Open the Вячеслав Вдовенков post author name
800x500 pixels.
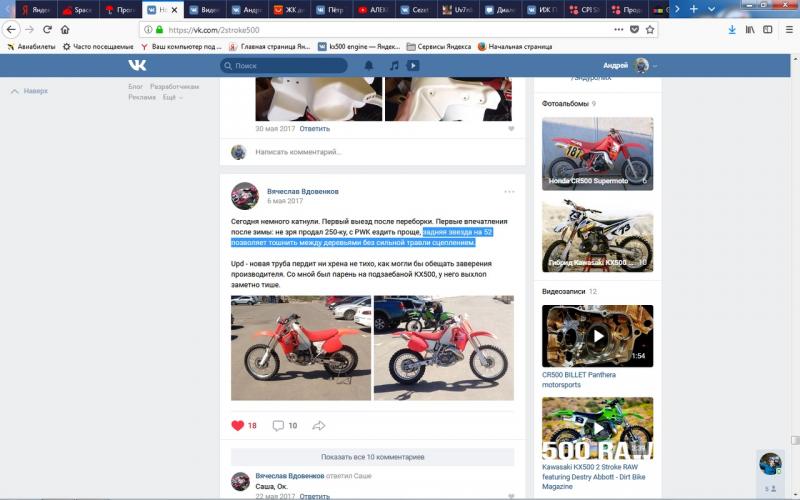pyautogui.click(x=303, y=191)
